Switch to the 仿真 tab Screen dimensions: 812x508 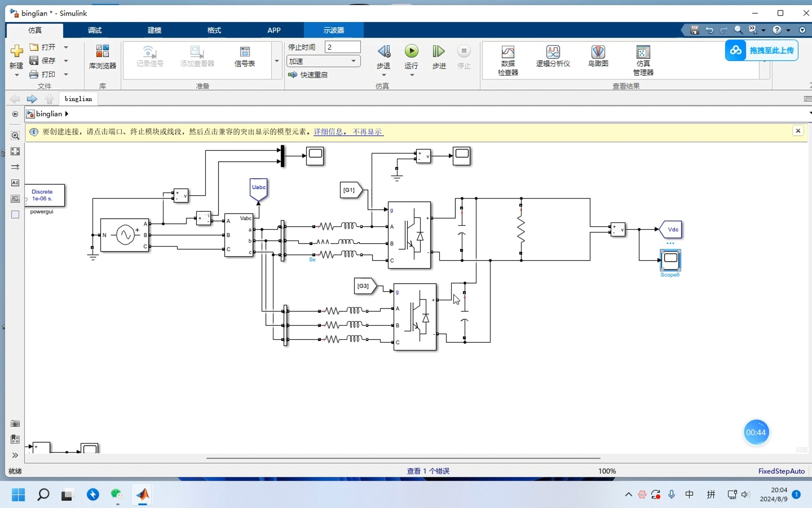click(35, 30)
